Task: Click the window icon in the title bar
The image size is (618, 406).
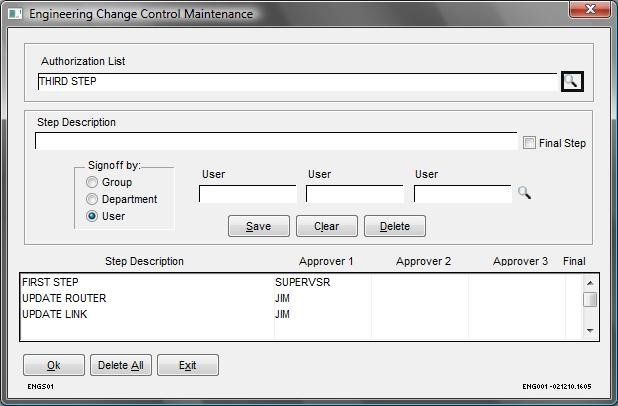Action: point(15,14)
